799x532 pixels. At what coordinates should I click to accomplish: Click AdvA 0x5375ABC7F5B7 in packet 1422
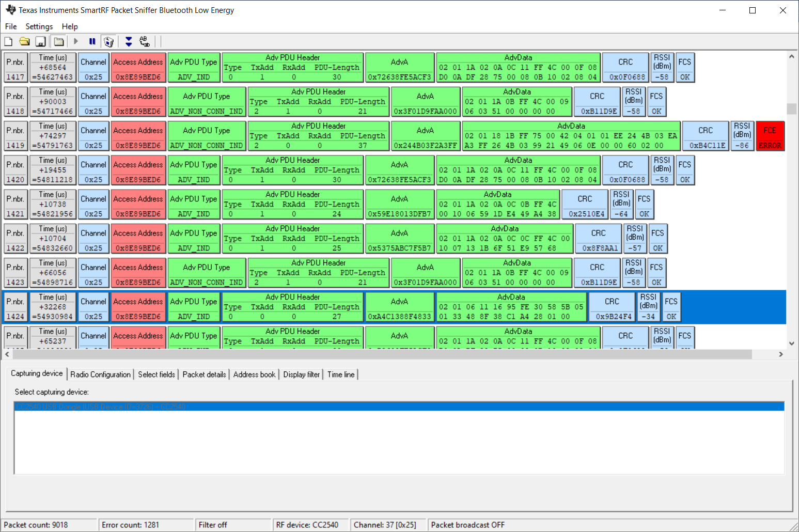pos(399,239)
